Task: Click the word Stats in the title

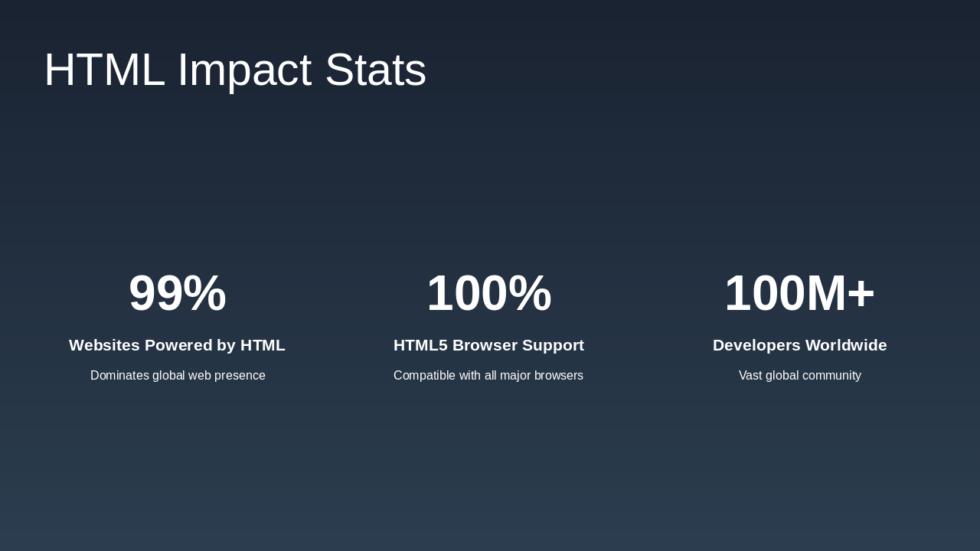Action: tap(375, 70)
